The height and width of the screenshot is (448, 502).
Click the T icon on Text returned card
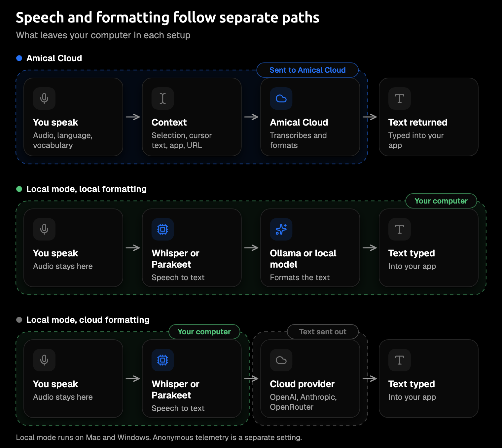pos(400,98)
